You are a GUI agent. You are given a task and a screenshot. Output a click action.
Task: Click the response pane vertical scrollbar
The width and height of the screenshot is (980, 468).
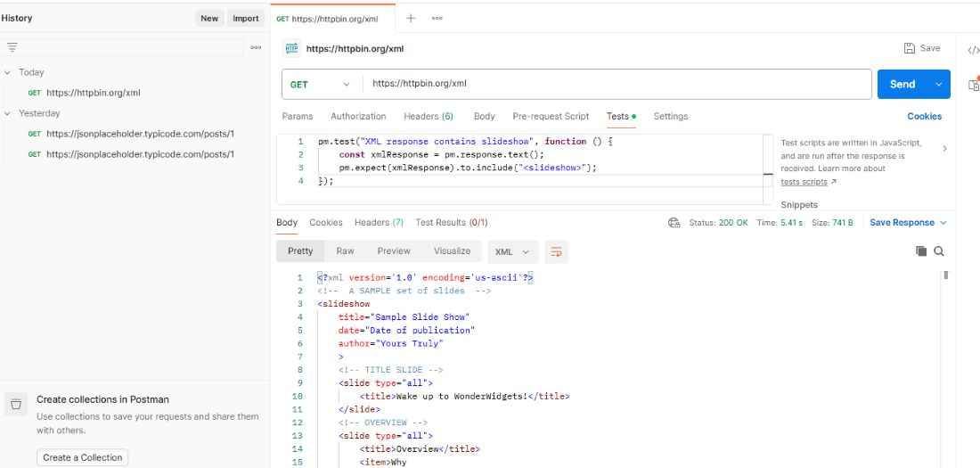pos(945,275)
